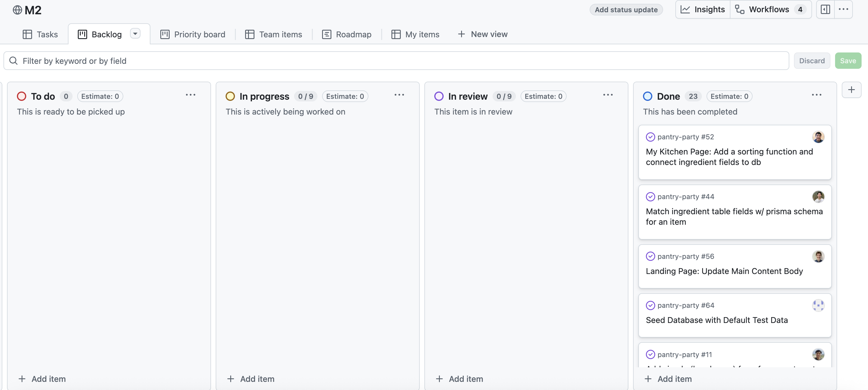Click avatar on pantry-party #64 card
The height and width of the screenshot is (390, 868).
click(818, 305)
